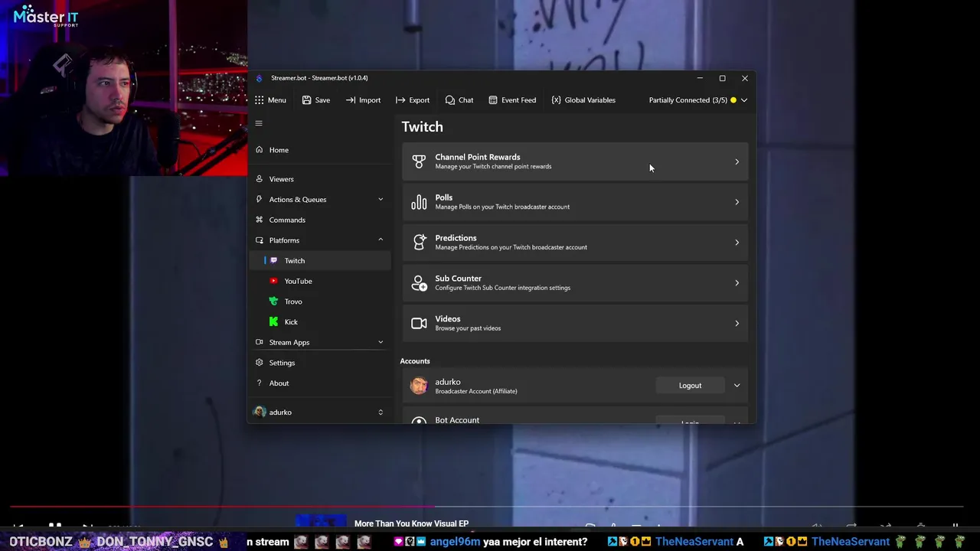Click the Chat bubble icon
The image size is (980, 551).
tap(450, 100)
